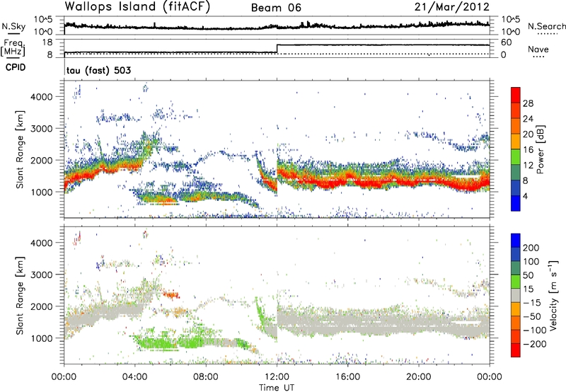Click the negative-velocity orange patch near 06:00

click(171, 295)
